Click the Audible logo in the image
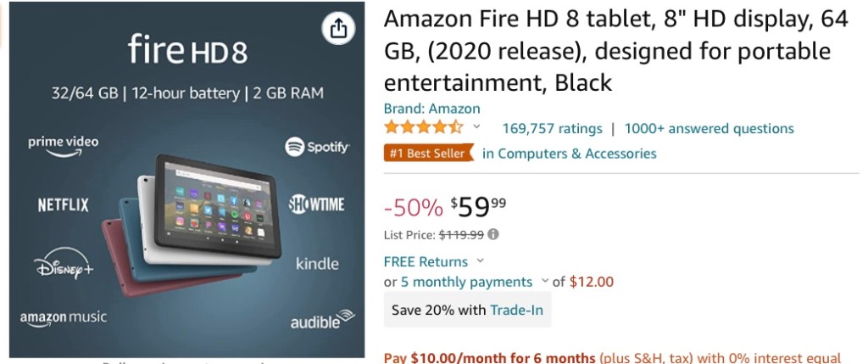Image resolution: width=868 pixels, height=364 pixels. 320,322
